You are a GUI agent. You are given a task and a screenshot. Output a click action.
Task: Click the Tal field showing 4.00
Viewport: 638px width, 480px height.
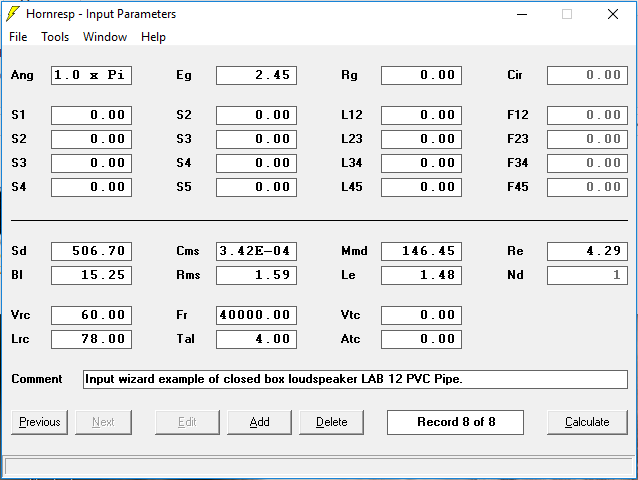click(x=256, y=339)
